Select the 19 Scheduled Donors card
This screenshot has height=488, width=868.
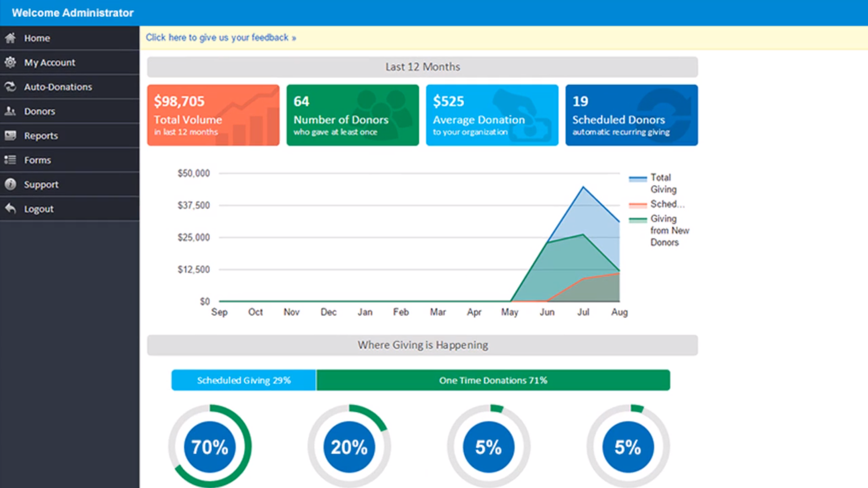pos(631,115)
